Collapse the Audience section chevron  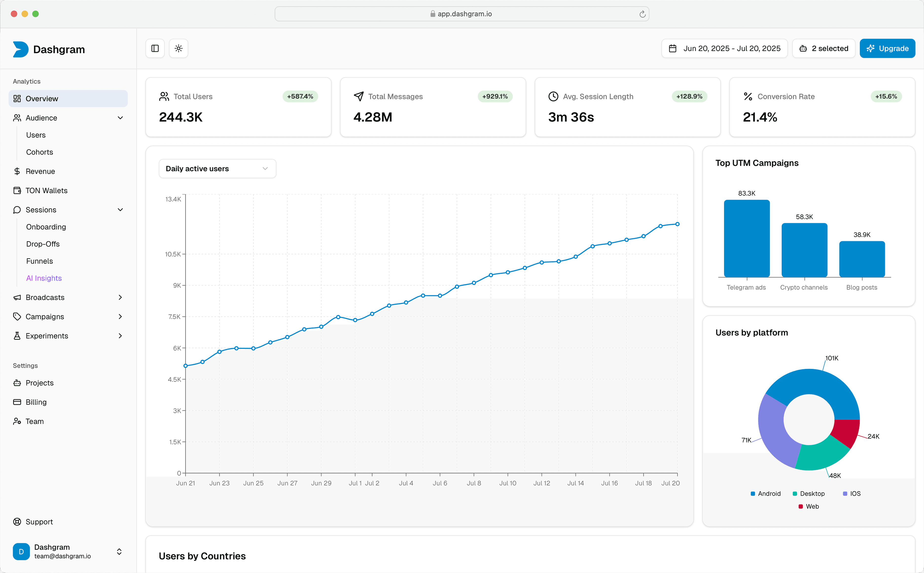(x=120, y=118)
